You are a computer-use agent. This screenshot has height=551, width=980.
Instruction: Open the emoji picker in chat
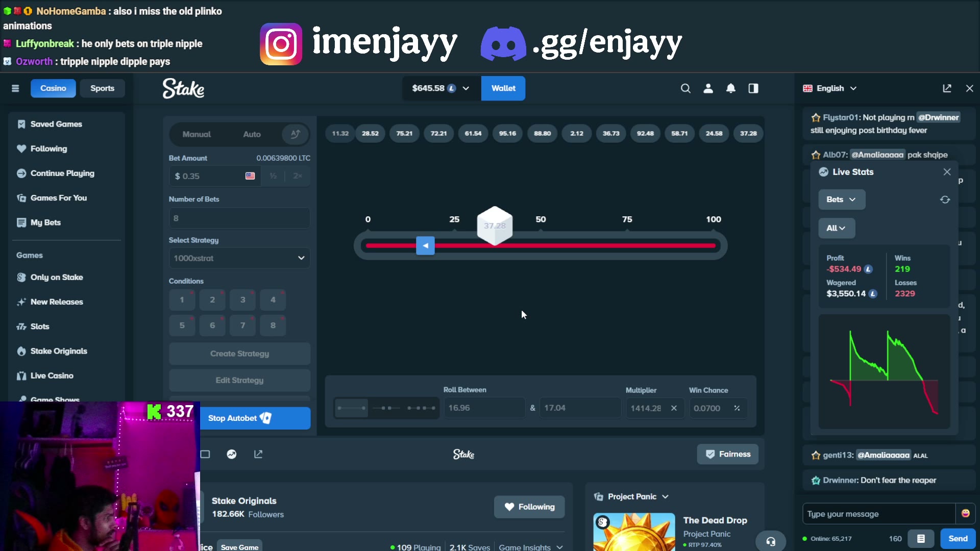click(x=965, y=513)
